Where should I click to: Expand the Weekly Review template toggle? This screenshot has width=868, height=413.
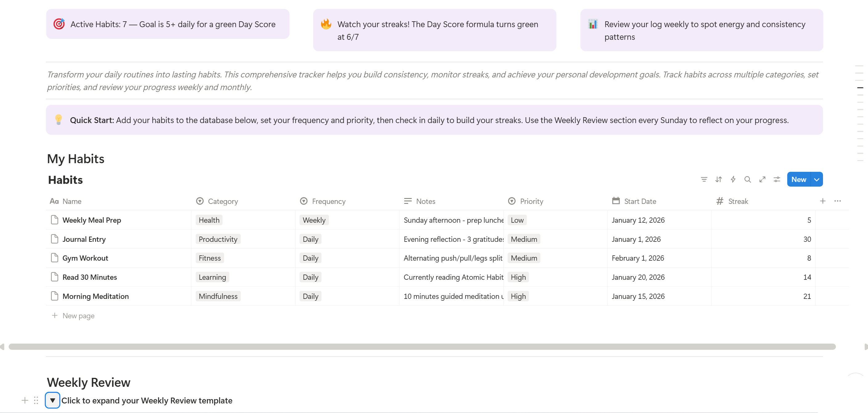(53, 401)
